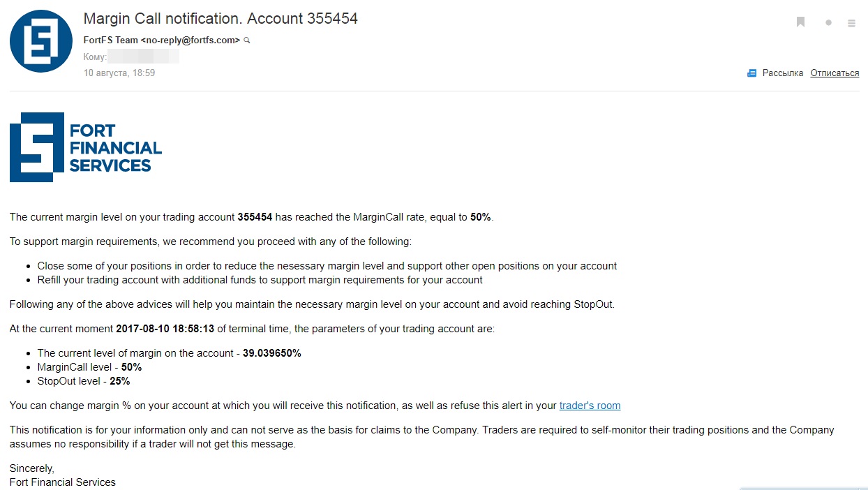Click the Рассылка category label
The height and width of the screenshot is (490, 868).
tap(782, 73)
